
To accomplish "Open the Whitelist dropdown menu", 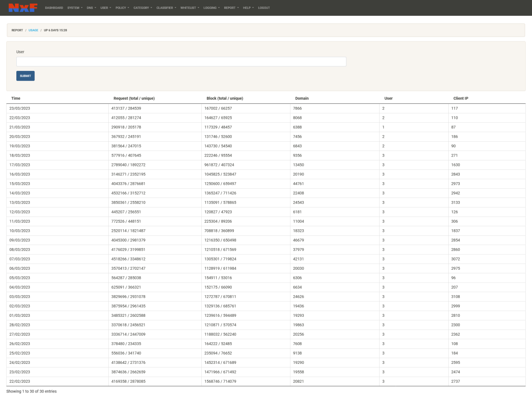I will (189, 8).
